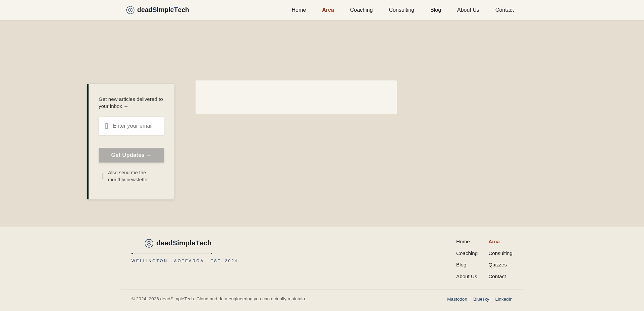Click the envelope icon in email field
This screenshot has height=311, width=644.
[107, 126]
